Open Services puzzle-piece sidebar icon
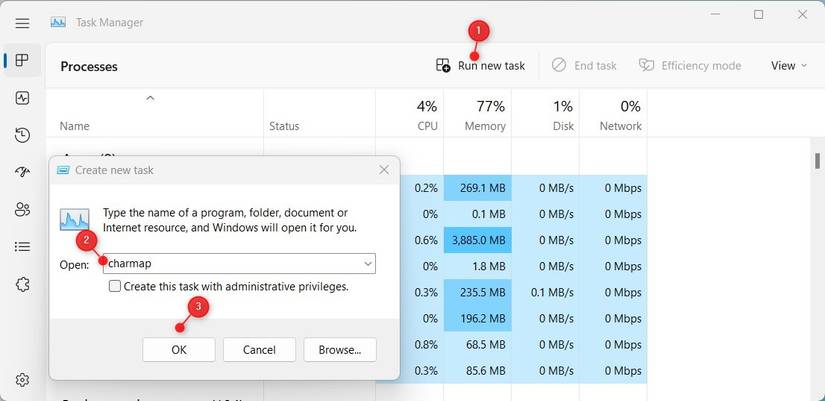 pyautogui.click(x=22, y=284)
